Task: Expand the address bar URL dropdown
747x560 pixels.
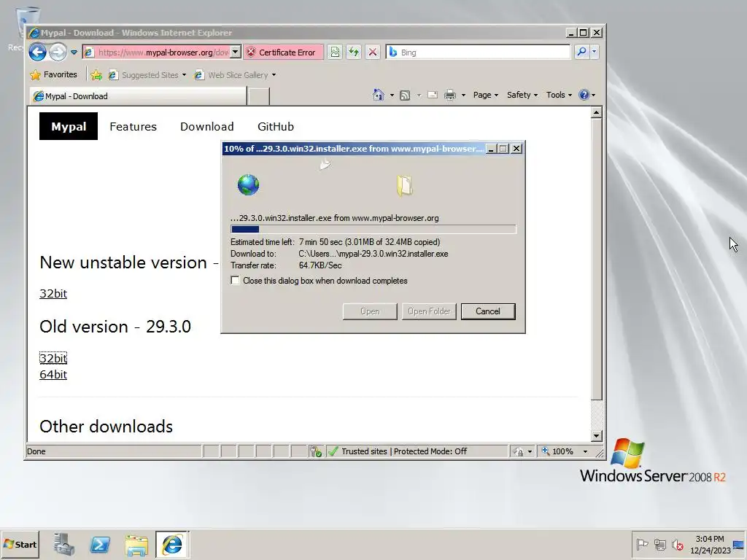Action: [236, 52]
